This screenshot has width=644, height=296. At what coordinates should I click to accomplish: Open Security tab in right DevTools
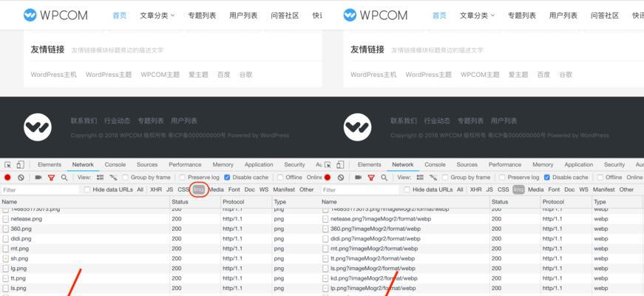point(614,164)
